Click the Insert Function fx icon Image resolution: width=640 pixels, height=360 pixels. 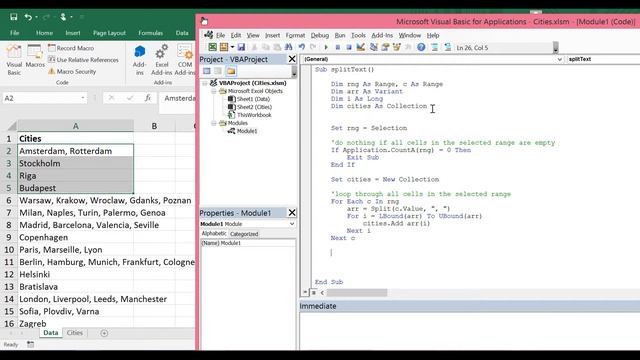(x=148, y=98)
